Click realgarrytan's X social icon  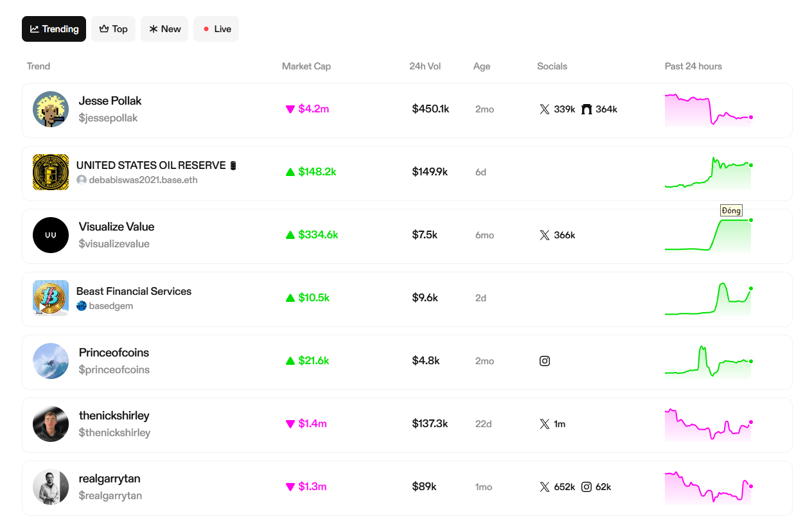(544, 486)
